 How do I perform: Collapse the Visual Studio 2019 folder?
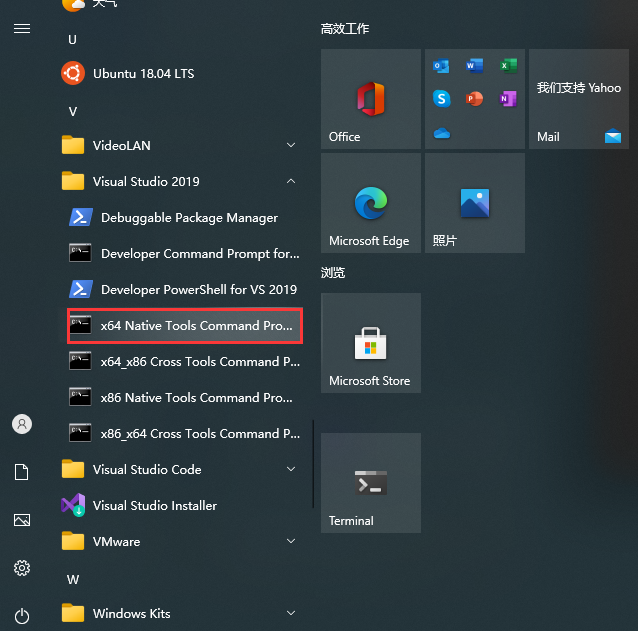tap(291, 182)
